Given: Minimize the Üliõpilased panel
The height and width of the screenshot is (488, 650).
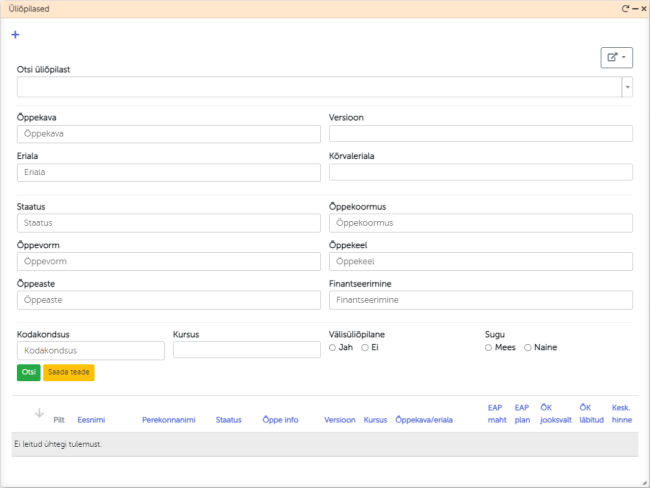Looking at the screenshot, I should 634,8.
